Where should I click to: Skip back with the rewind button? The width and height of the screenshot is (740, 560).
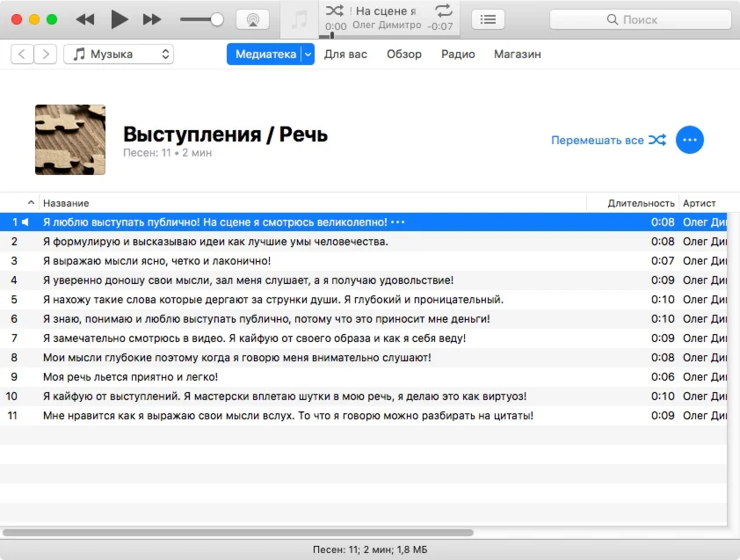(x=85, y=19)
